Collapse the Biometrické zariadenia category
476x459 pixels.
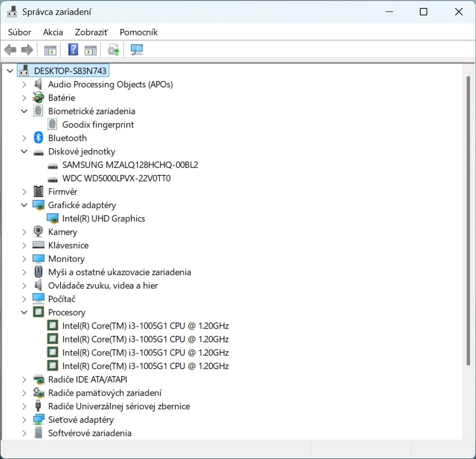click(x=24, y=111)
